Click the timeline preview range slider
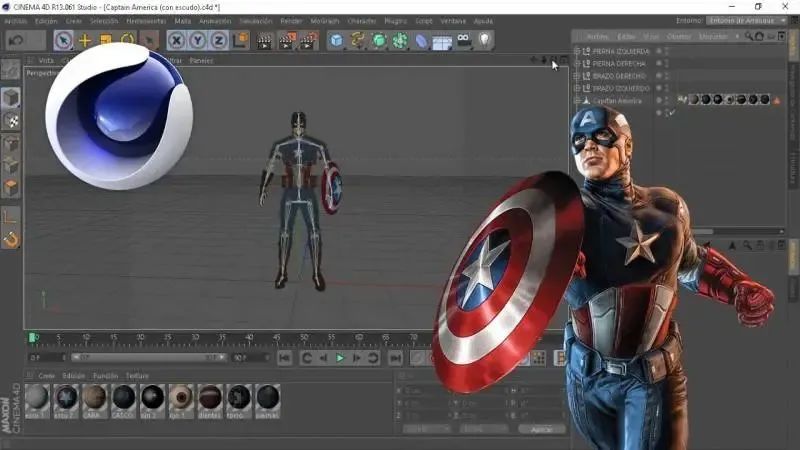The image size is (800, 450). click(148, 358)
